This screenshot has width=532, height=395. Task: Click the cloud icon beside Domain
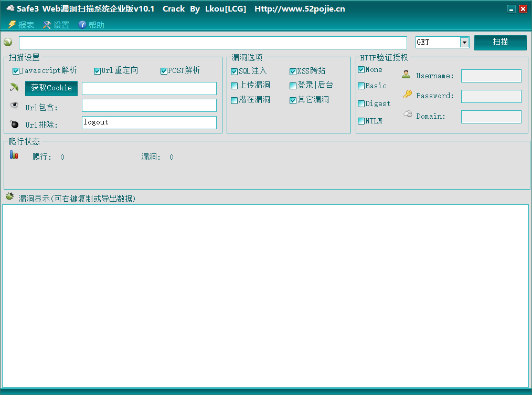tap(408, 114)
